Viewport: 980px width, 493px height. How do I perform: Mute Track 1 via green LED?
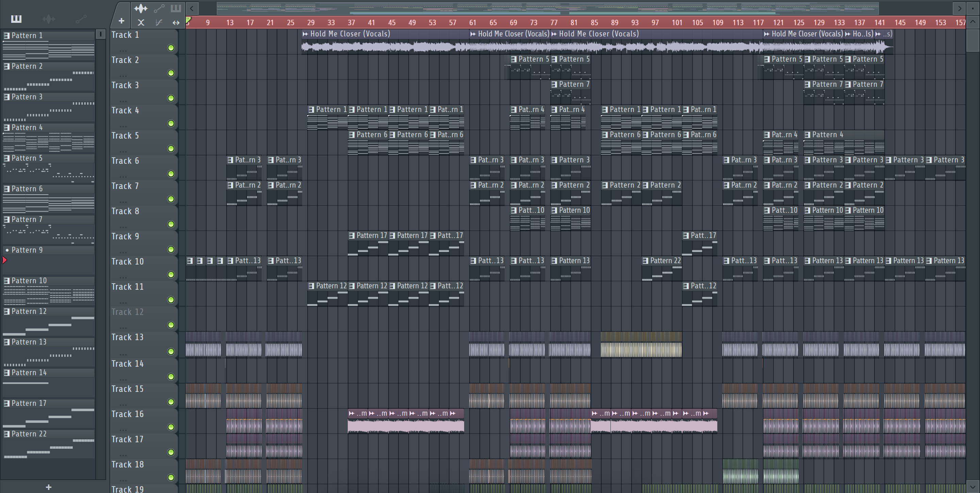pyautogui.click(x=171, y=48)
